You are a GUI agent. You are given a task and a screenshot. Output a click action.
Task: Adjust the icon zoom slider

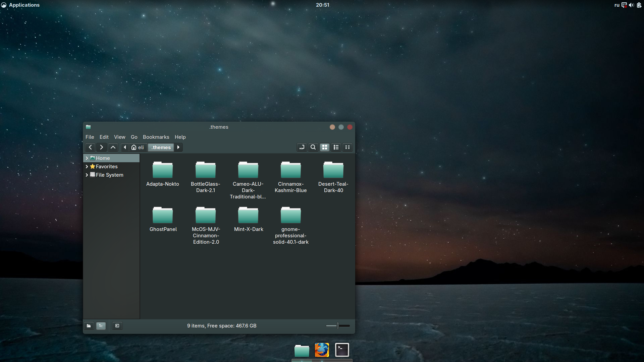[x=338, y=325]
